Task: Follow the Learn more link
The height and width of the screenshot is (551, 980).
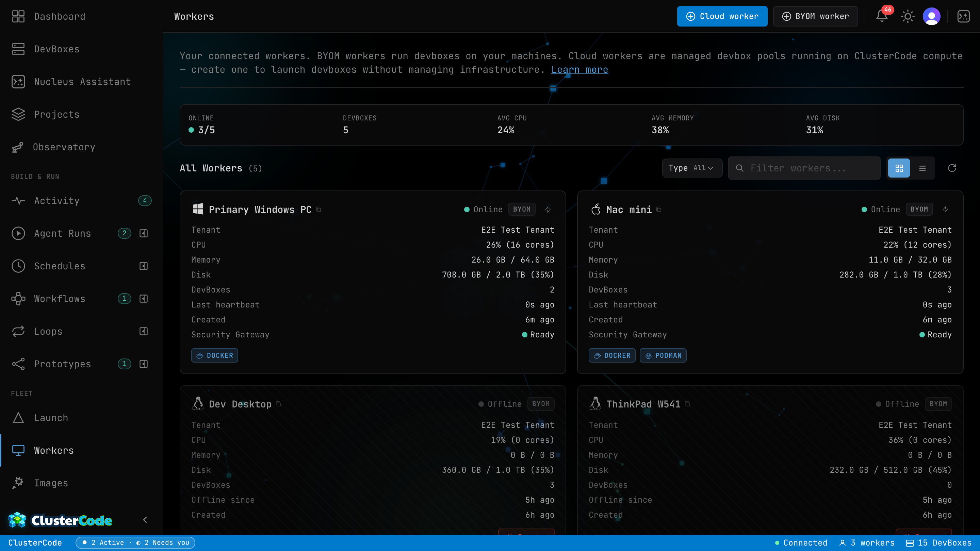Action: tap(579, 70)
